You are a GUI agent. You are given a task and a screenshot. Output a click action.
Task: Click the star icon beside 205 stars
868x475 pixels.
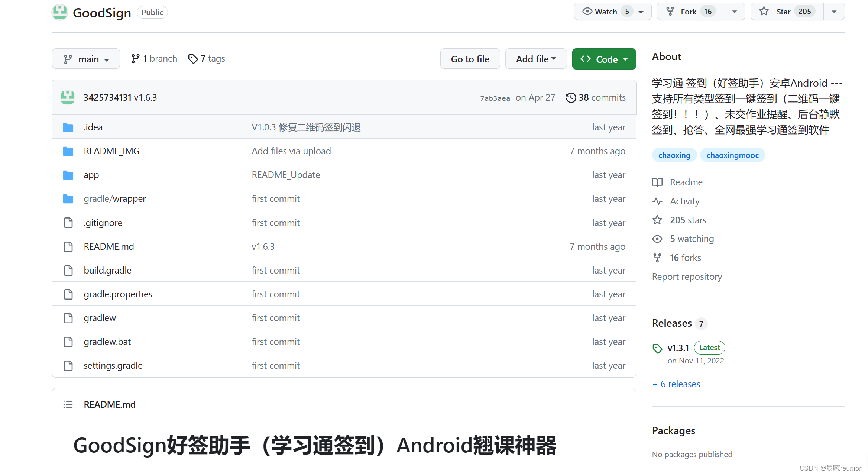(x=657, y=220)
